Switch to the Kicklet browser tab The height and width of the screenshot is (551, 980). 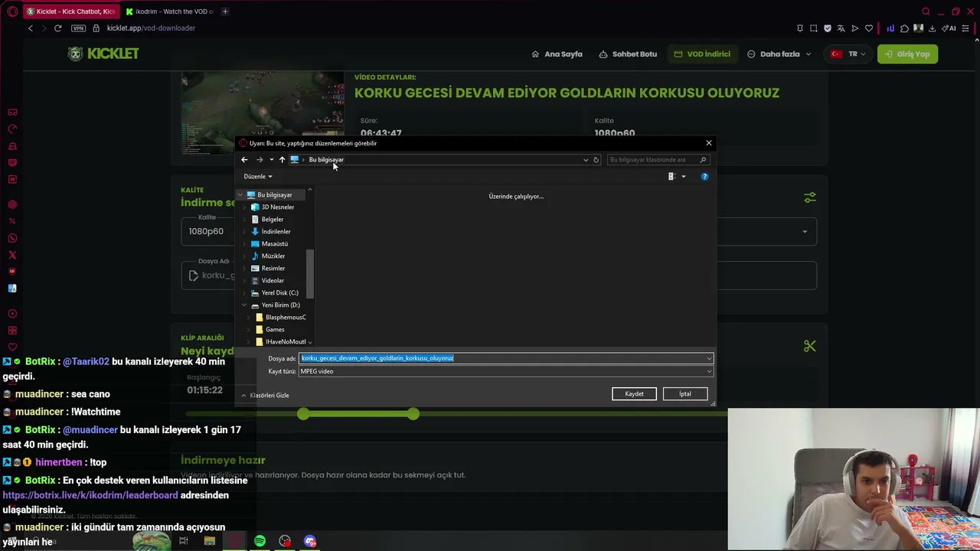(70, 11)
